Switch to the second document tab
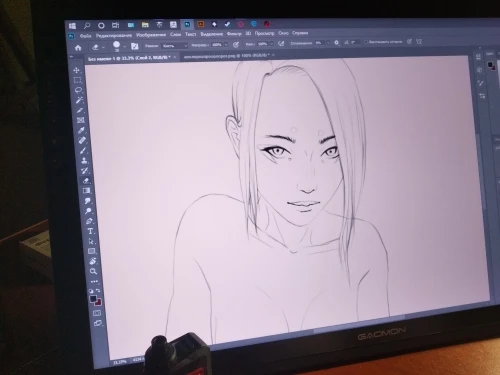The height and width of the screenshot is (375, 500). 228,56
